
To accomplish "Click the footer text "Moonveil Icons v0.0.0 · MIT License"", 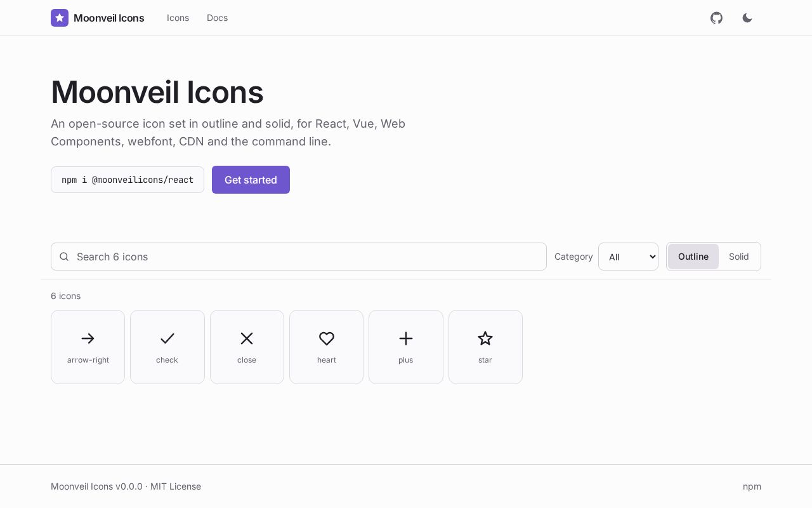I will pos(126,486).
